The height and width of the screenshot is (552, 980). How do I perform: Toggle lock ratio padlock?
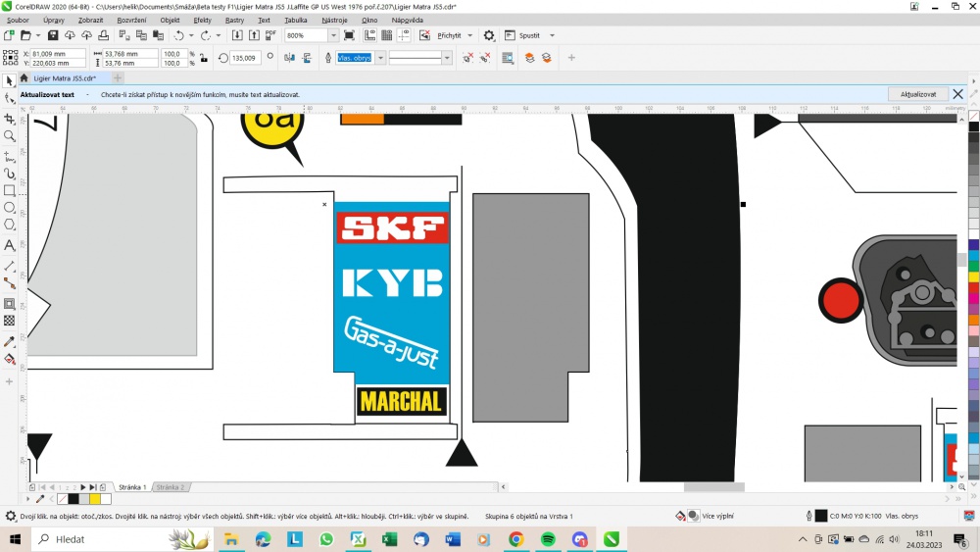[204, 58]
